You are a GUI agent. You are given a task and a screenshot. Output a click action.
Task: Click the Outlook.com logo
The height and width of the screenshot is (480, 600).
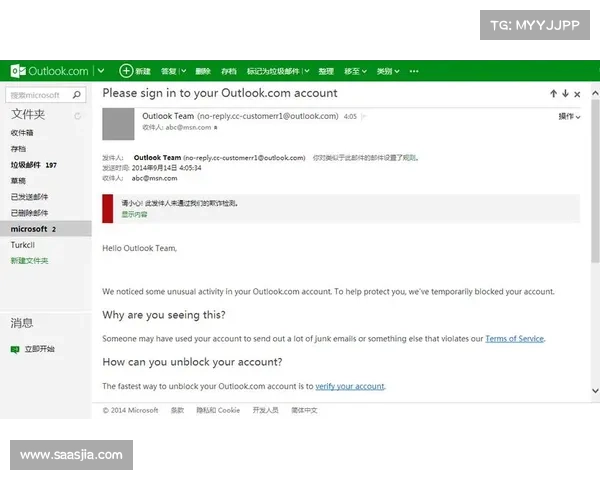(49, 71)
